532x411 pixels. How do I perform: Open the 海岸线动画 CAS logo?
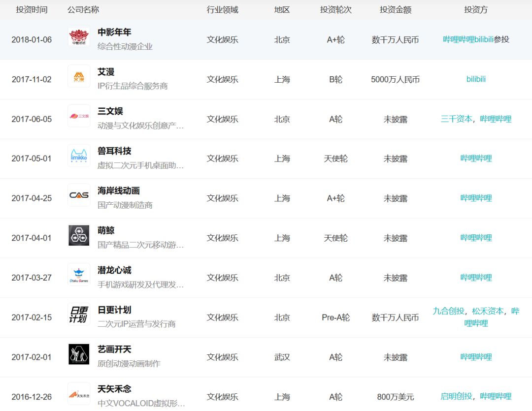coord(79,195)
